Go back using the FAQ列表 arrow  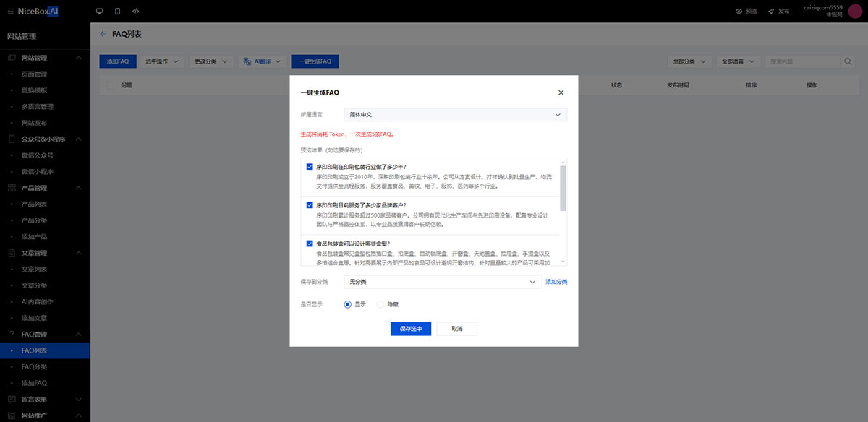(103, 34)
